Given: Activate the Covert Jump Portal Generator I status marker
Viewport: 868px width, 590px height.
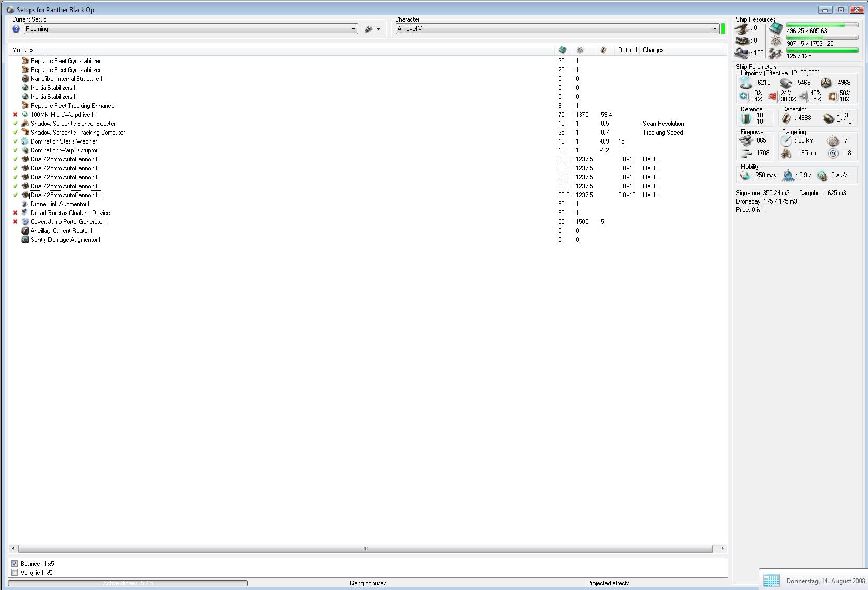Looking at the screenshot, I should click(x=15, y=222).
